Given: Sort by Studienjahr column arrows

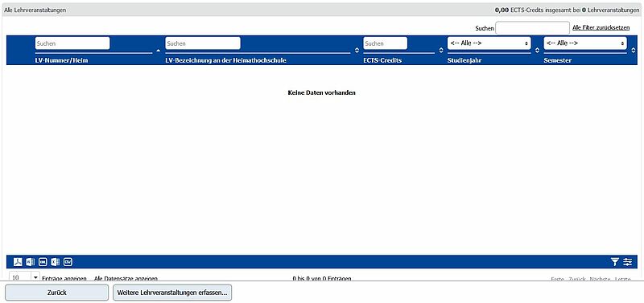Looking at the screenshot, I should tap(537, 51).
